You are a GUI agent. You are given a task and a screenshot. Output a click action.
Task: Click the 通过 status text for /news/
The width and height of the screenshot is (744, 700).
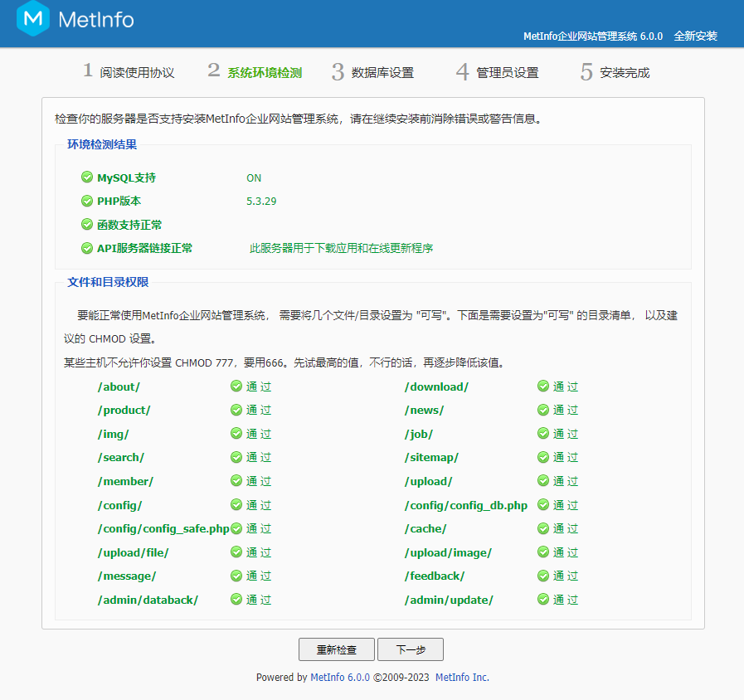pyautogui.click(x=566, y=410)
